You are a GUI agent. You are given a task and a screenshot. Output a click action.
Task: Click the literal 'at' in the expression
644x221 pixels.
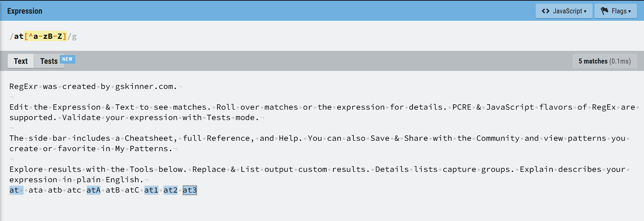tap(19, 36)
